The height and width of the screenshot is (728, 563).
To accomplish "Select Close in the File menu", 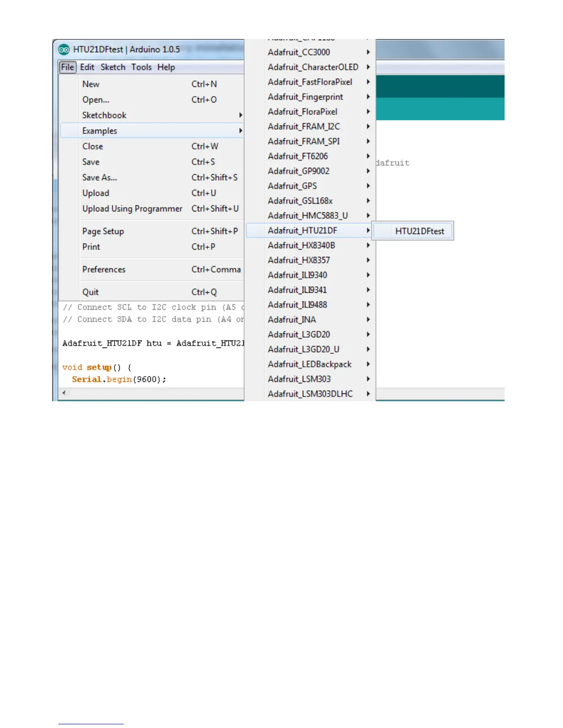I will coord(152,147).
